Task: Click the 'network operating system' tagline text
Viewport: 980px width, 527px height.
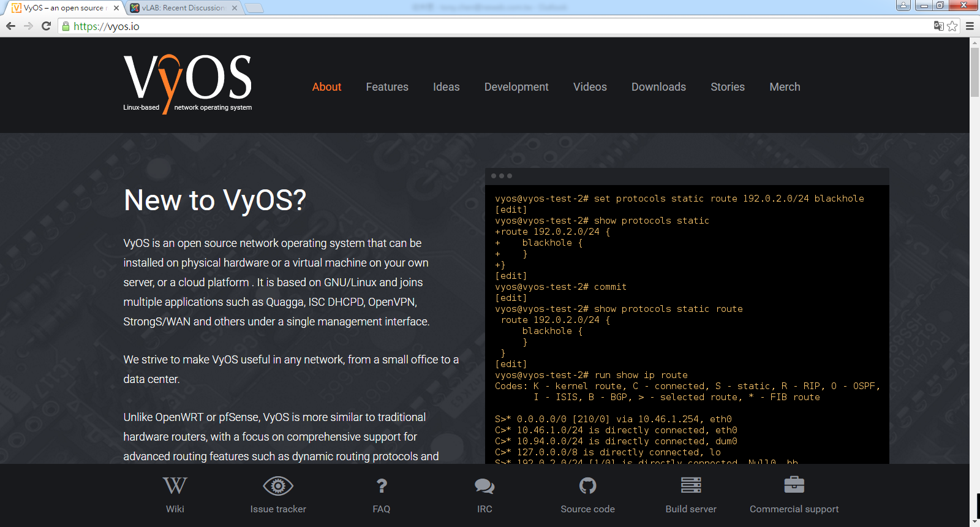Action: click(213, 107)
